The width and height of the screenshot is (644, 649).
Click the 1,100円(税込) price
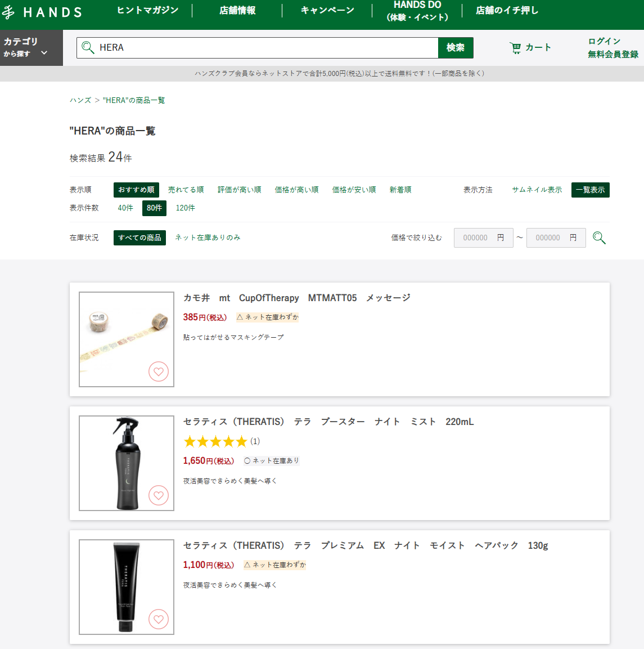[209, 565]
